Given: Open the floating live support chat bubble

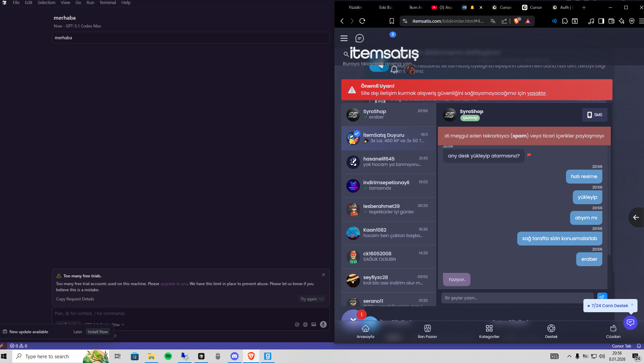Looking at the screenshot, I should coord(630,322).
